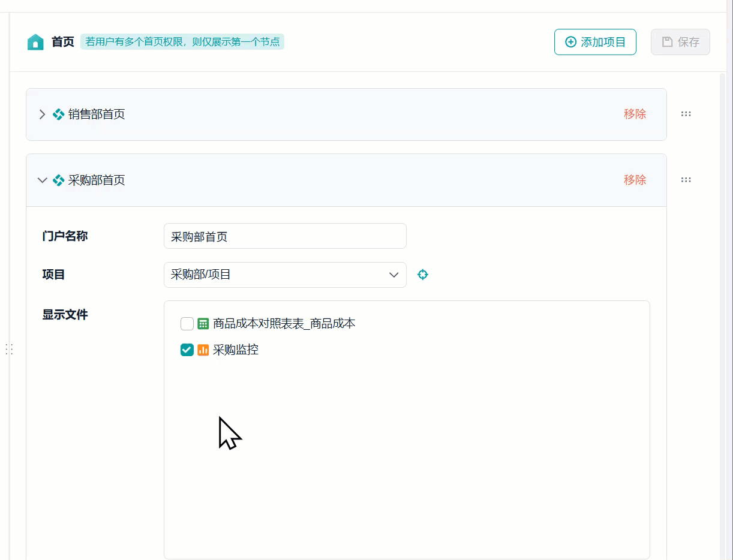Click the hint about 多个首页权限
This screenshot has height=560, width=733.
[x=182, y=42]
